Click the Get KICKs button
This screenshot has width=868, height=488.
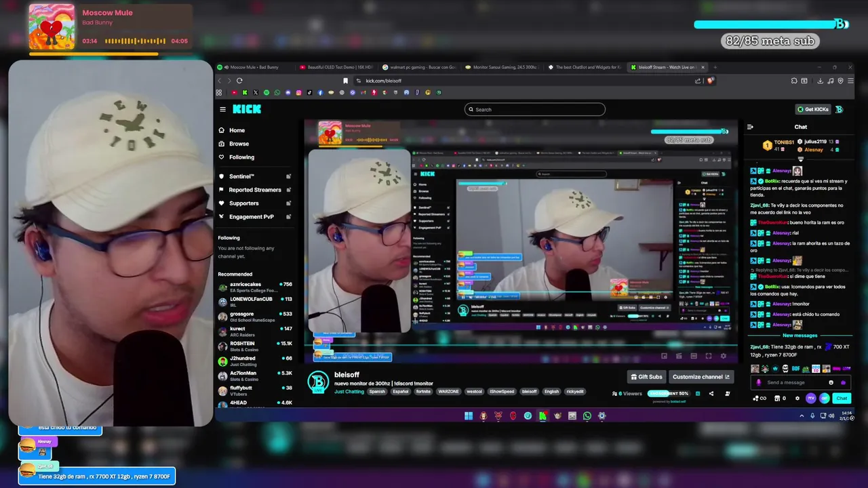[x=812, y=109]
